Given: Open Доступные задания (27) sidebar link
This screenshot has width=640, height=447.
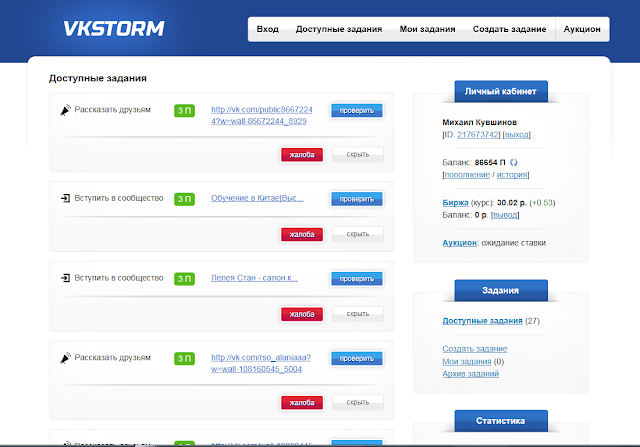Looking at the screenshot, I should point(482,321).
